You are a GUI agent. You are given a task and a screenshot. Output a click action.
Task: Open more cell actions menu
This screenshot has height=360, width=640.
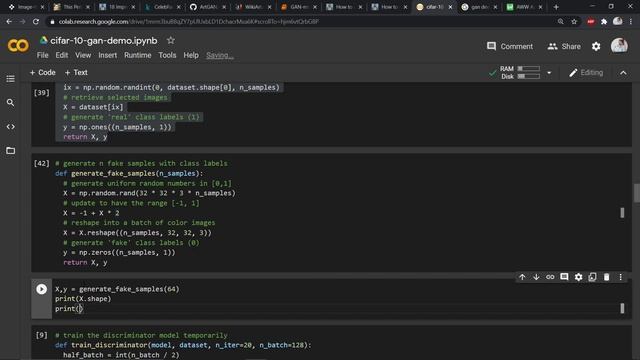coord(620,277)
